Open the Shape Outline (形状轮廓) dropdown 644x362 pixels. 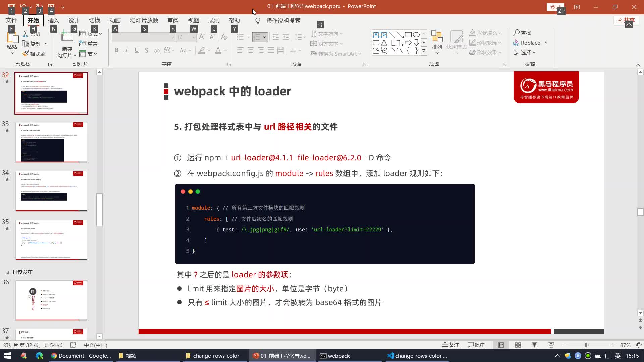tap(485, 43)
